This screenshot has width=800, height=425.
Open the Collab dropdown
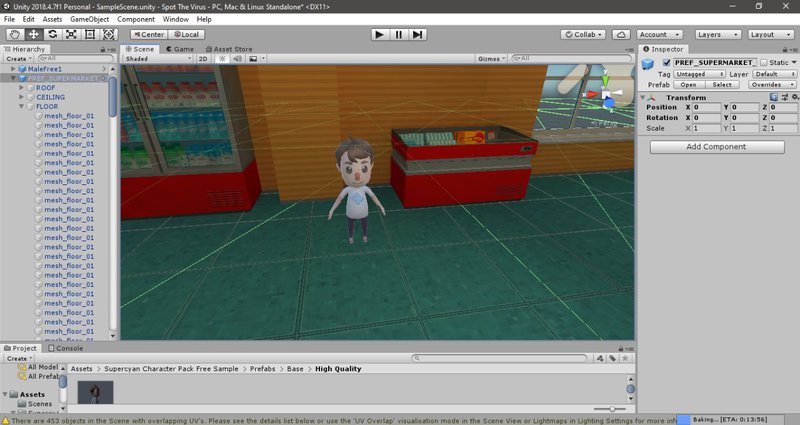click(x=583, y=34)
